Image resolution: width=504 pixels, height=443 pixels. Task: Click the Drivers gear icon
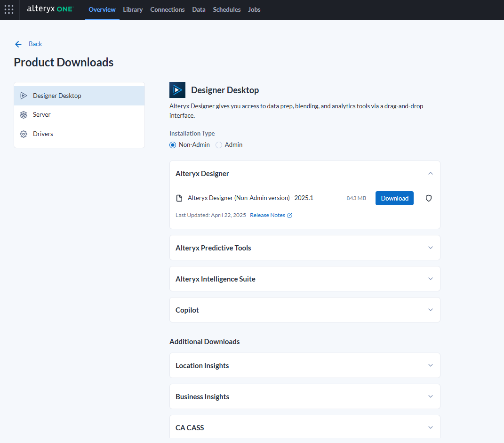coord(24,134)
